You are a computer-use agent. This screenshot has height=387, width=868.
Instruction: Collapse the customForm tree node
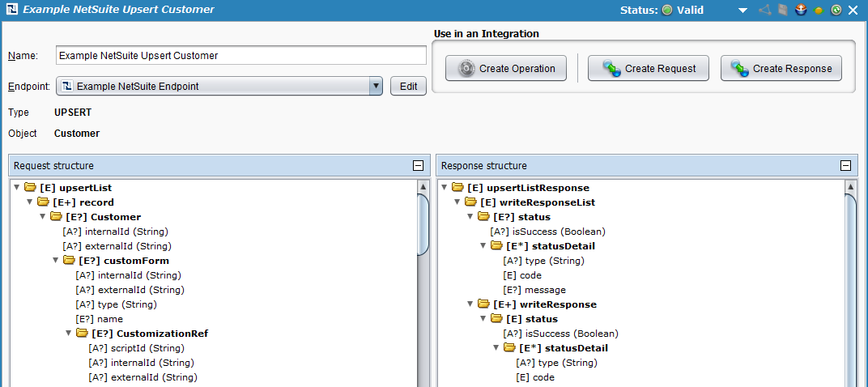[x=56, y=261]
